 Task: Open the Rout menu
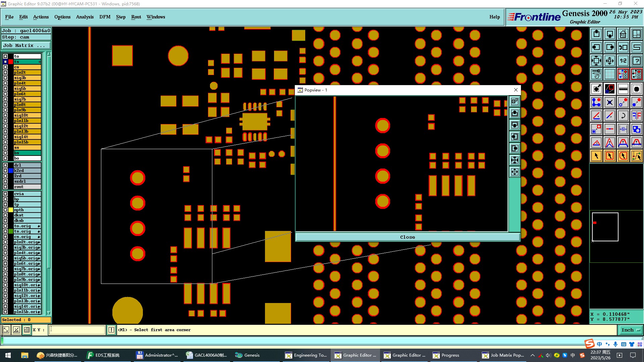pos(136,17)
